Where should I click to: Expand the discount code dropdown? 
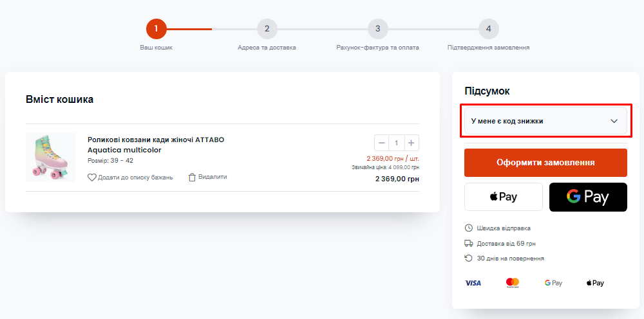(x=545, y=121)
